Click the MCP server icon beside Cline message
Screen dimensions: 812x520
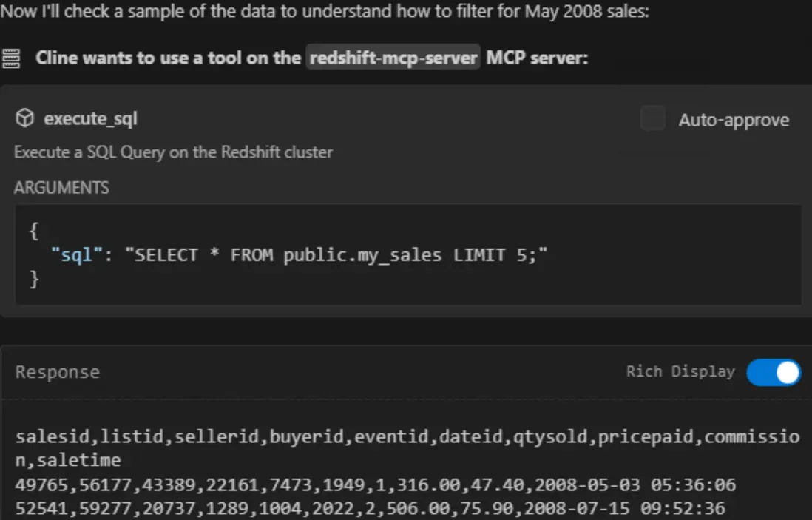click(11, 58)
